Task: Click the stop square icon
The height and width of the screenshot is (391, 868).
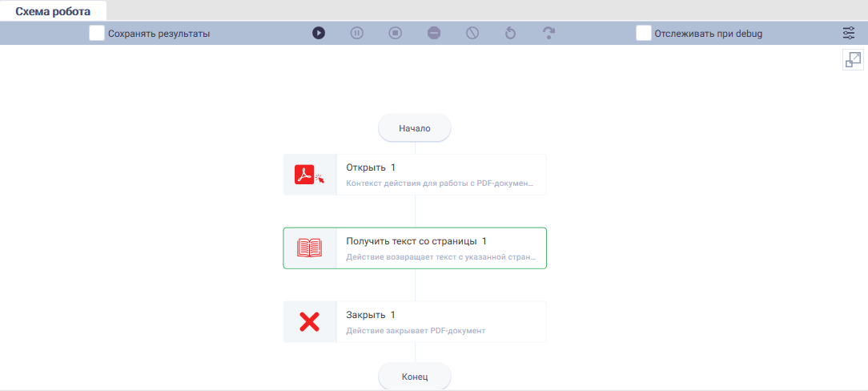Action: coord(396,33)
